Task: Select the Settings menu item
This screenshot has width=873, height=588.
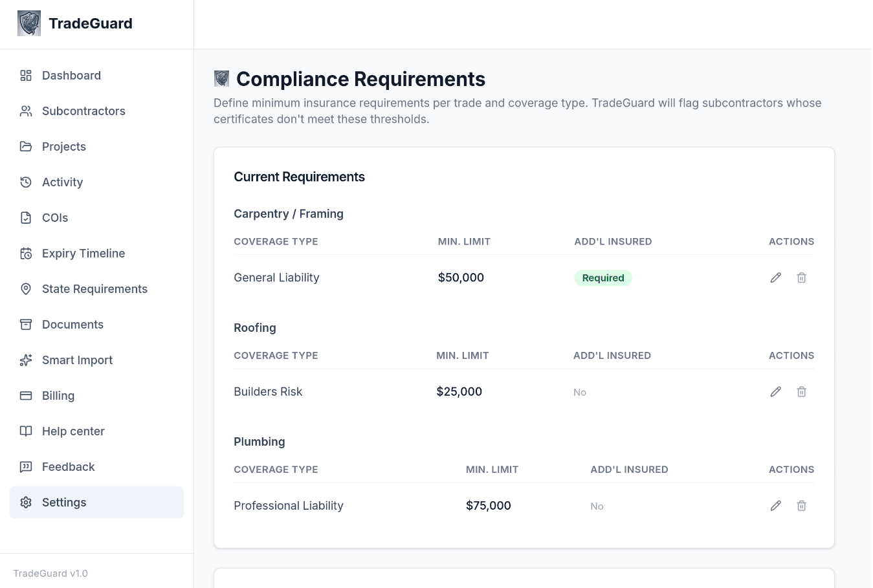Action: coord(96,503)
